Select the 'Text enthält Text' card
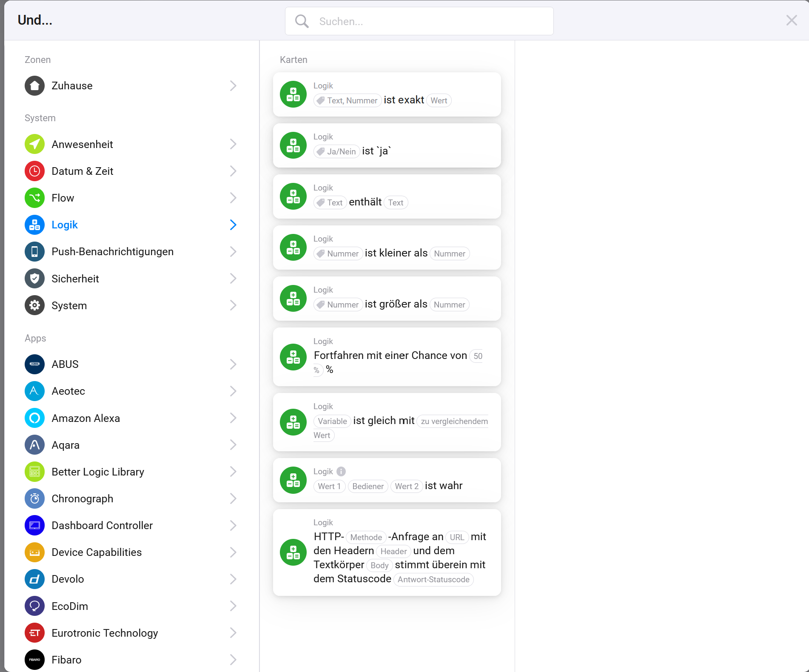Image resolution: width=809 pixels, height=672 pixels. click(387, 196)
